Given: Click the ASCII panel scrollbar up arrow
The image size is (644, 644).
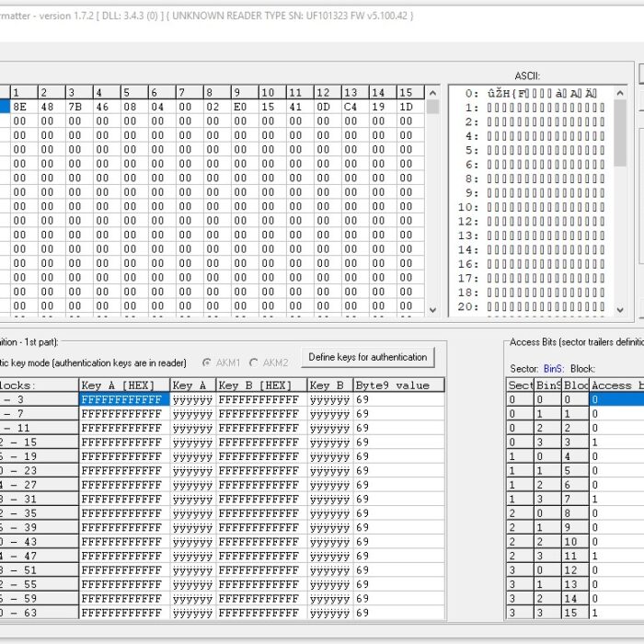Looking at the screenshot, I should tap(620, 93).
